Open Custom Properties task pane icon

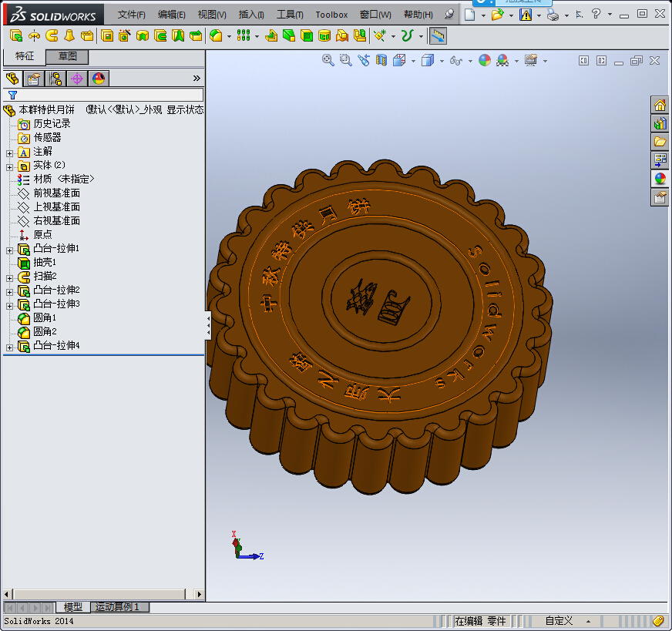point(660,197)
